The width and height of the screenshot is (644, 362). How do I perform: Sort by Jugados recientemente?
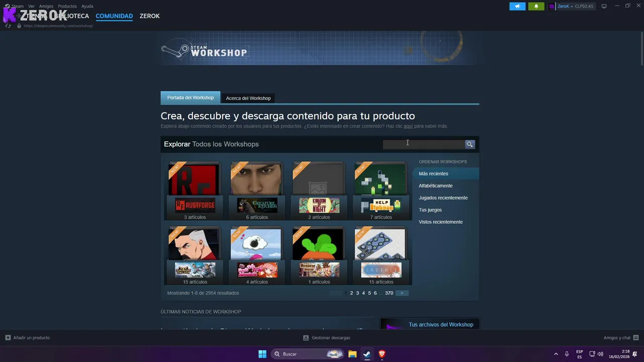[x=443, y=198]
